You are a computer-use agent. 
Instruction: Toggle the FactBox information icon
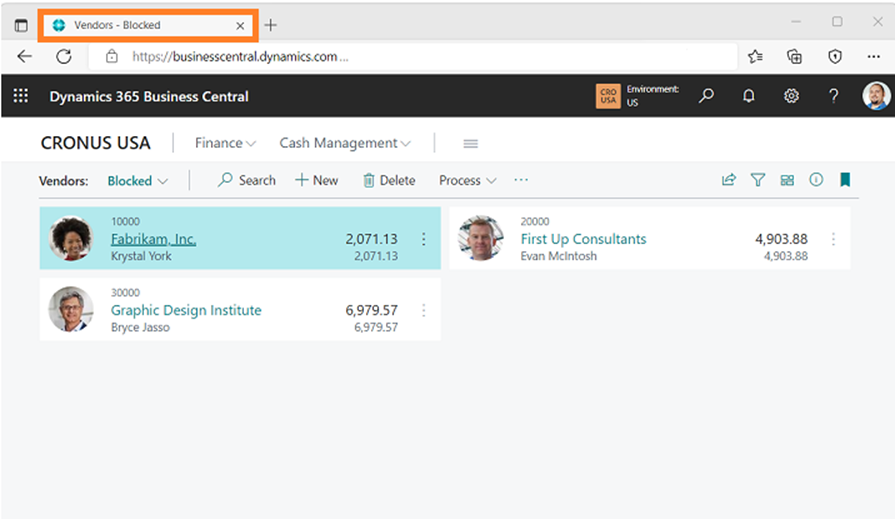[x=816, y=180]
